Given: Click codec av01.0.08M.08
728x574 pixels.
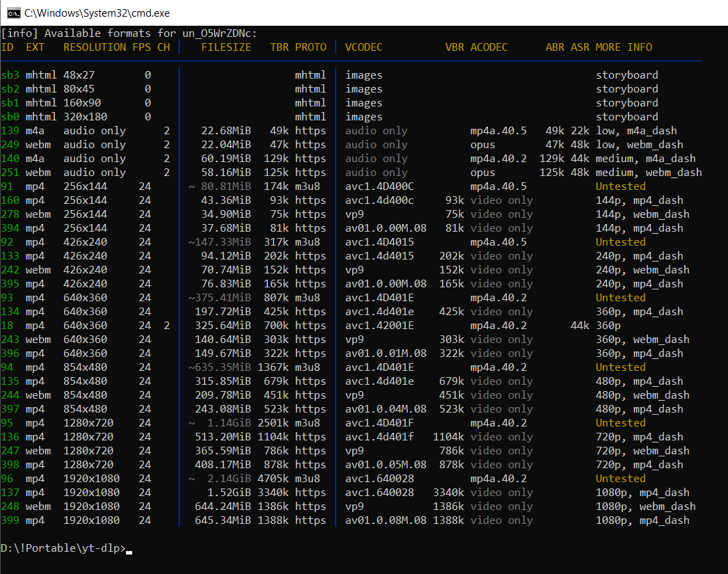Looking at the screenshot, I should (386, 520).
